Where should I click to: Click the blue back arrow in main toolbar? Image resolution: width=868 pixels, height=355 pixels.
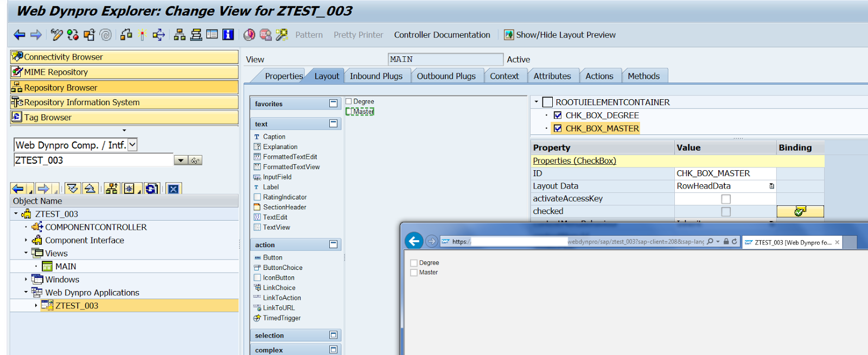coord(20,35)
